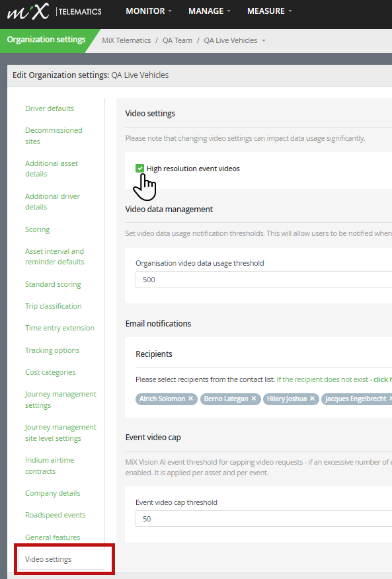Open the MANAGE menu
Image resolution: width=392 pixels, height=579 pixels.
(x=209, y=11)
